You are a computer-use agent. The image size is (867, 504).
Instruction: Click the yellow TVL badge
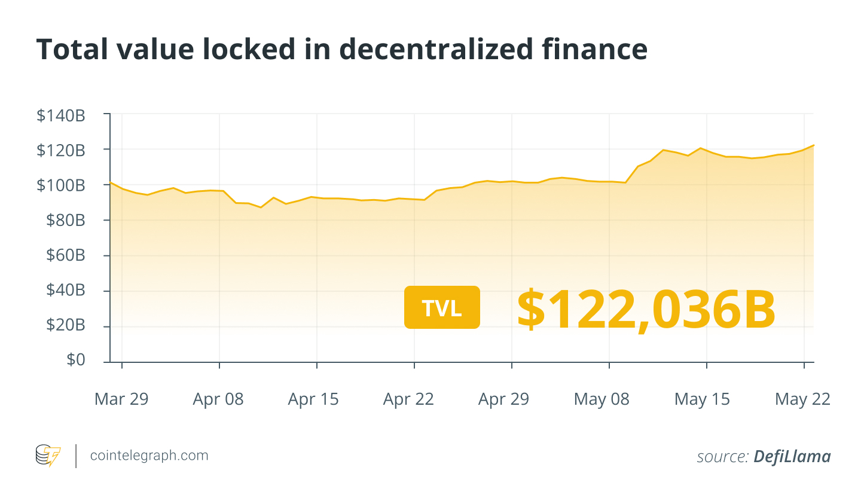(x=442, y=307)
